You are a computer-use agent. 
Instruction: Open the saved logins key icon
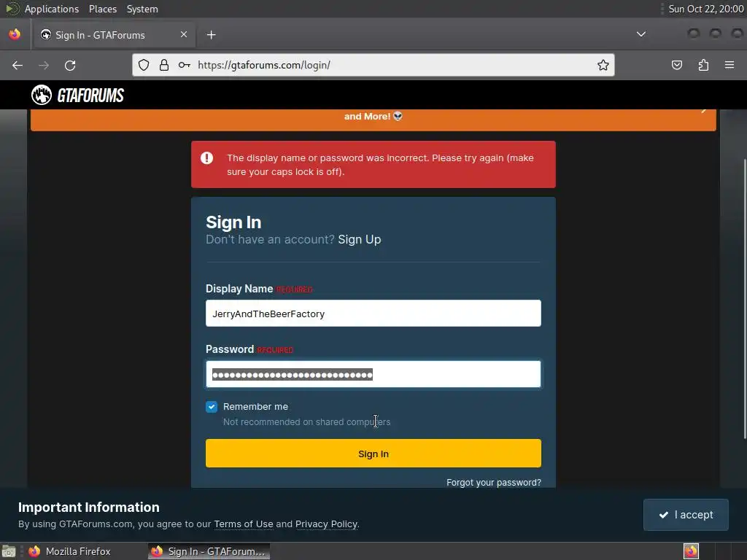pos(185,65)
